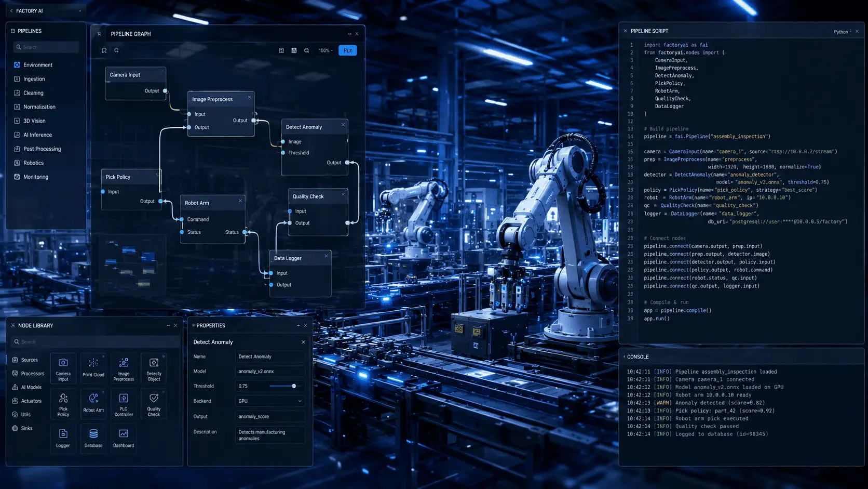Select the Camera Input node icon in library
Screen dimensions: 868x489
pos(63,368)
